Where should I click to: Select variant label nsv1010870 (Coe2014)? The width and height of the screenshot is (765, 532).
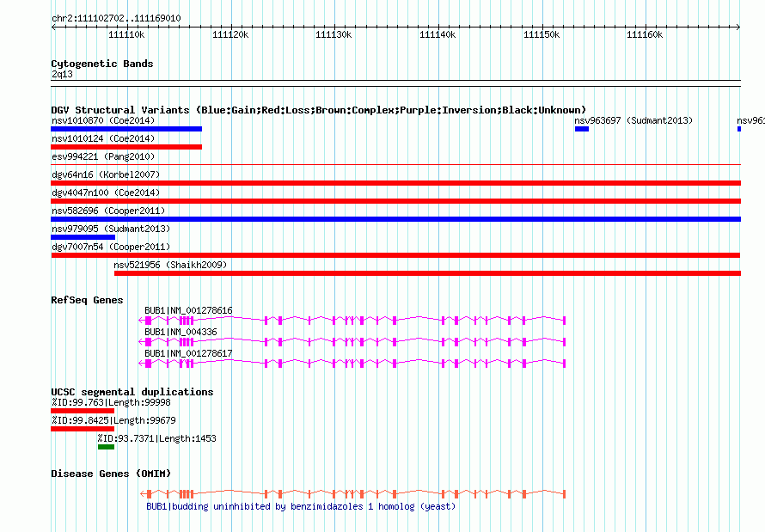103,120
